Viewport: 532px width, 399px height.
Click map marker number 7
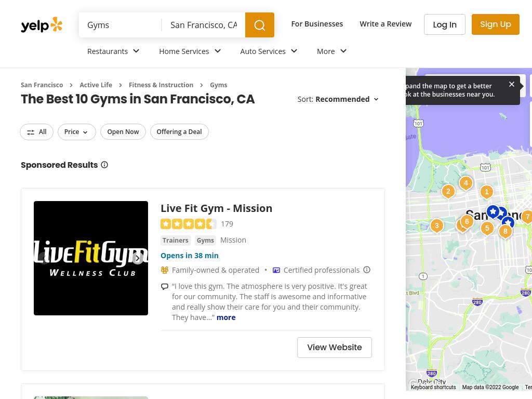pyautogui.click(x=527, y=217)
